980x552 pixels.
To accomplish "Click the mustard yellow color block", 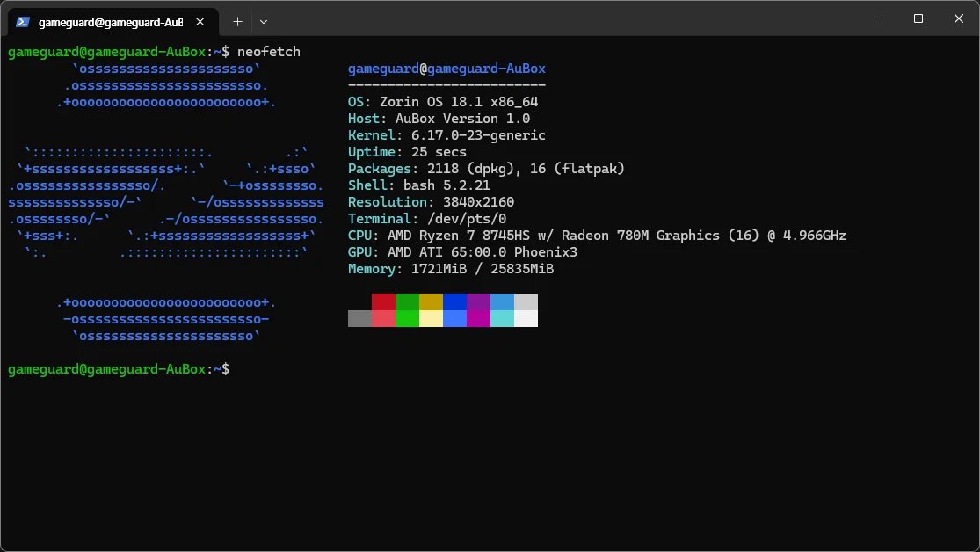I will 432,302.
